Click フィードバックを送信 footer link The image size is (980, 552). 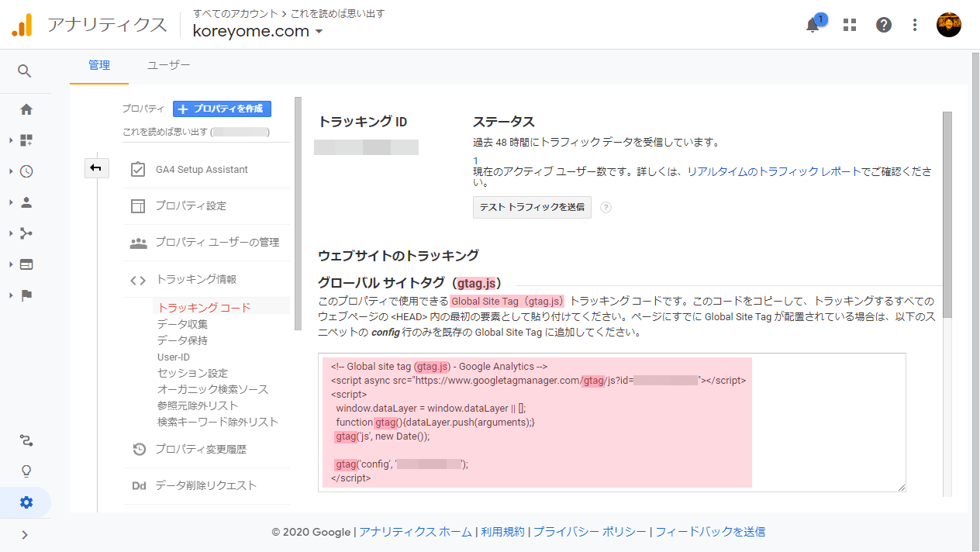tap(710, 532)
